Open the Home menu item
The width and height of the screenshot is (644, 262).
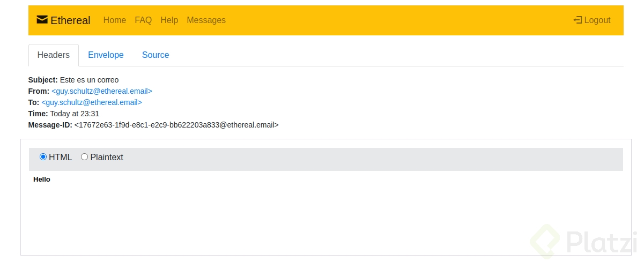[x=114, y=20]
